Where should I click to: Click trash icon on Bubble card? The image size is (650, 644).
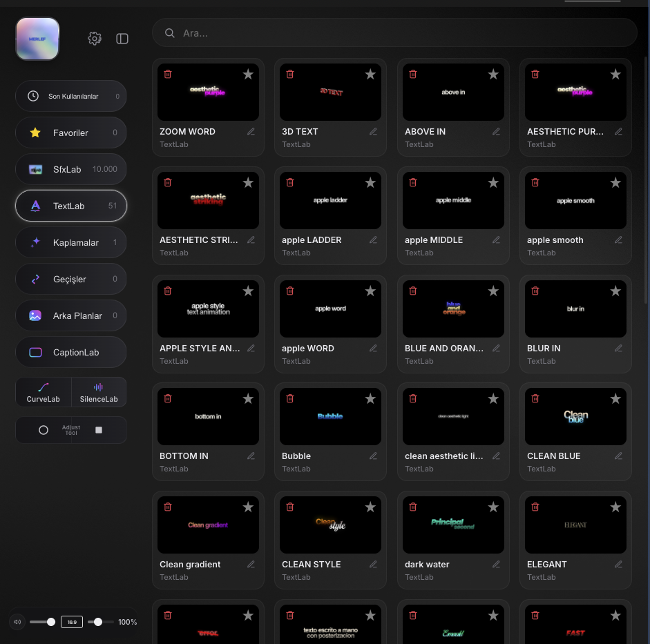[289, 398]
